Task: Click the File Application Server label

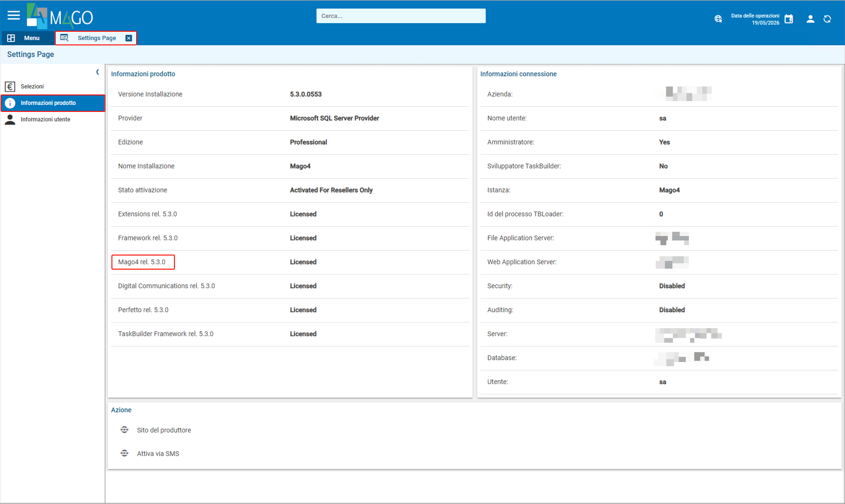Action: [x=521, y=238]
